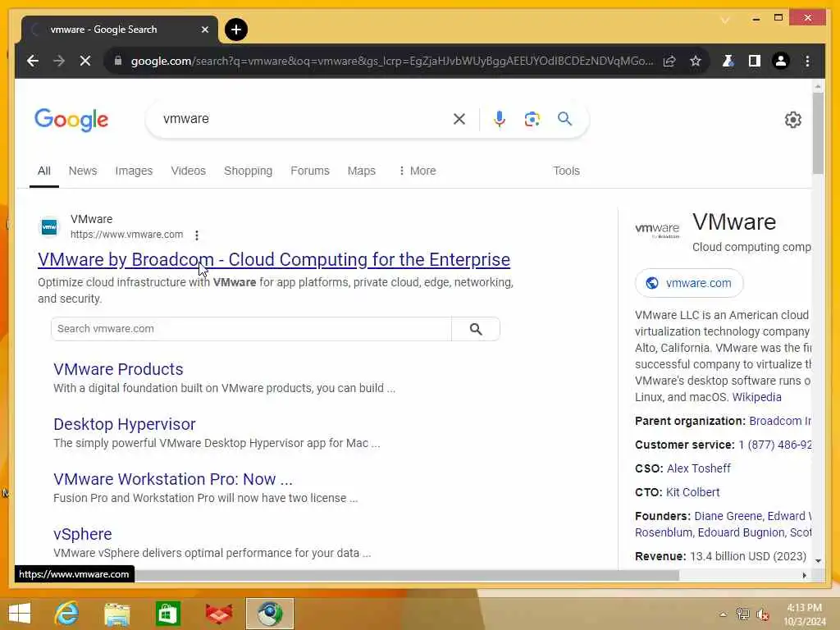Click the padlock site info icon
The width and height of the screenshot is (840, 630).
(x=118, y=61)
